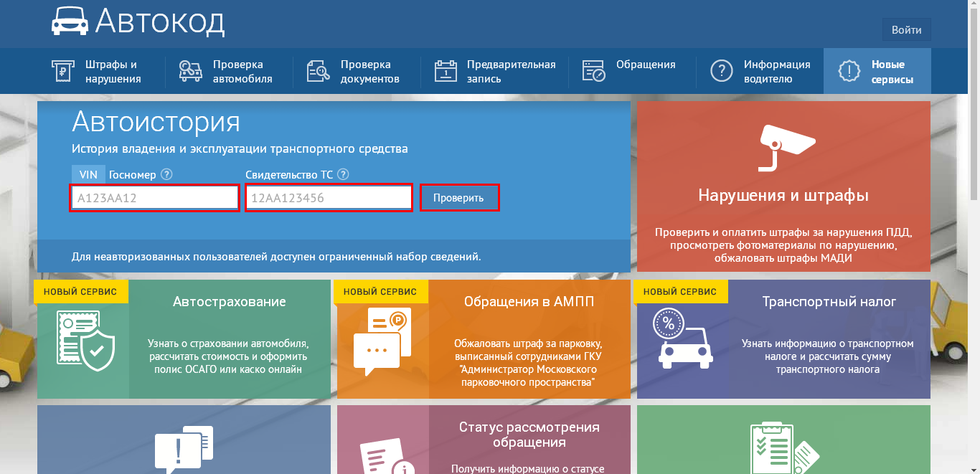Switch to the Госномер tab
Viewport: 980px width, 474px height.
click(131, 174)
